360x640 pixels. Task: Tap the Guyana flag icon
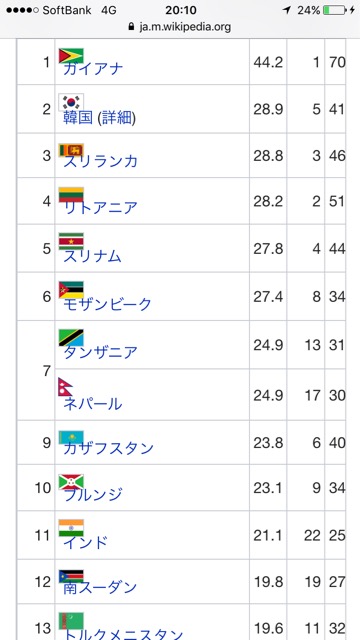tap(71, 56)
